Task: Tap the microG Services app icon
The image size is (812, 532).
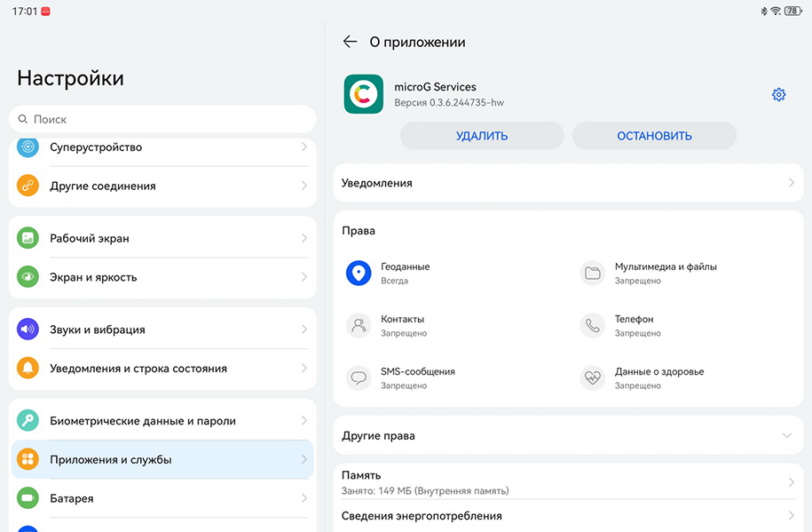Action: 364,94
